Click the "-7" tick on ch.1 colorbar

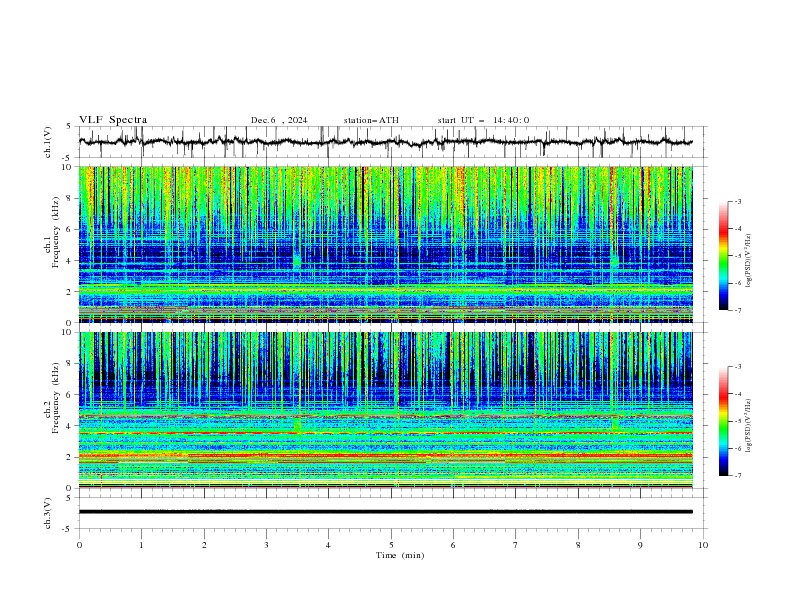737,310
